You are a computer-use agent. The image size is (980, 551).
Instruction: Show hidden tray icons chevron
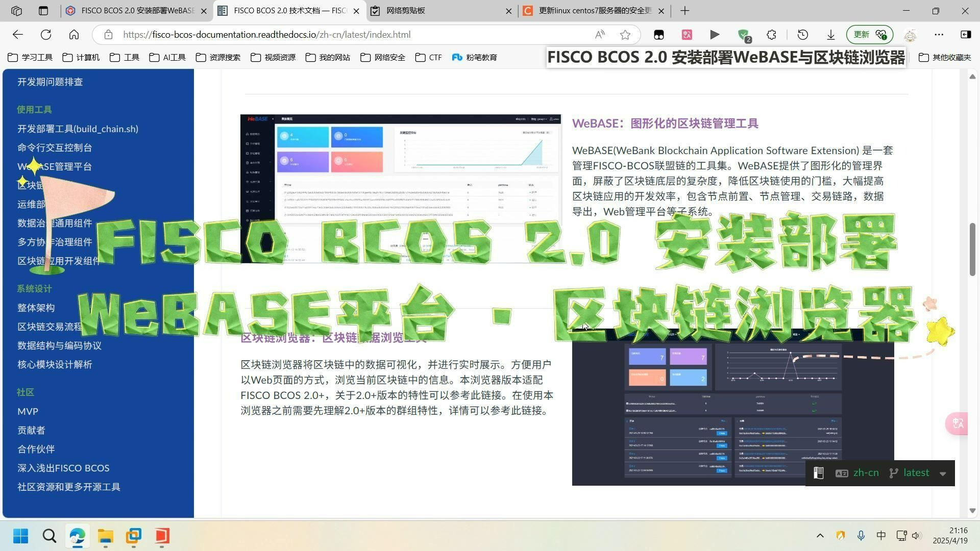820,536
